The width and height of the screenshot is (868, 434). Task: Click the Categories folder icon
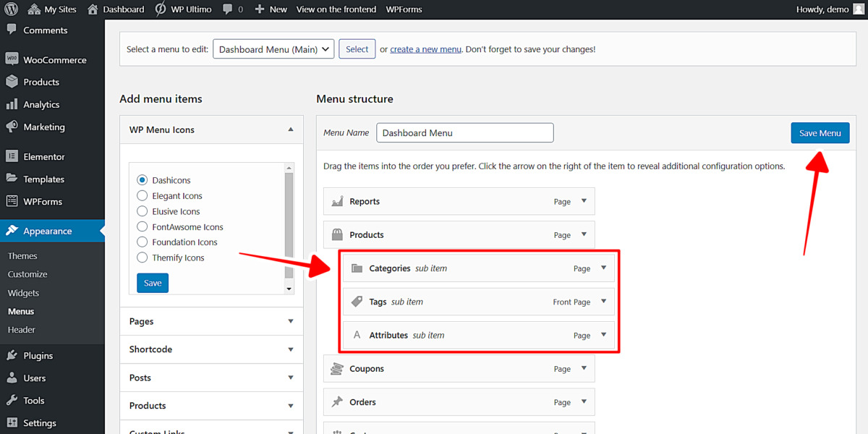click(x=357, y=268)
